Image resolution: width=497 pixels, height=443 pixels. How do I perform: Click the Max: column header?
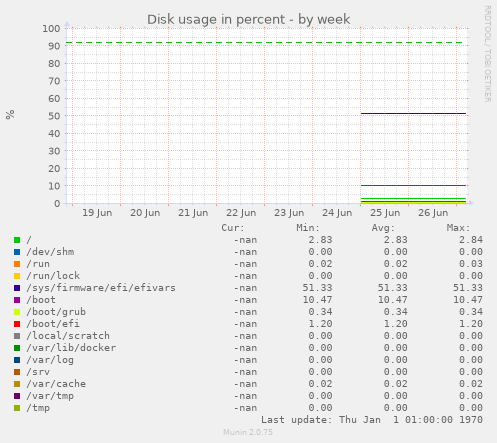click(458, 228)
